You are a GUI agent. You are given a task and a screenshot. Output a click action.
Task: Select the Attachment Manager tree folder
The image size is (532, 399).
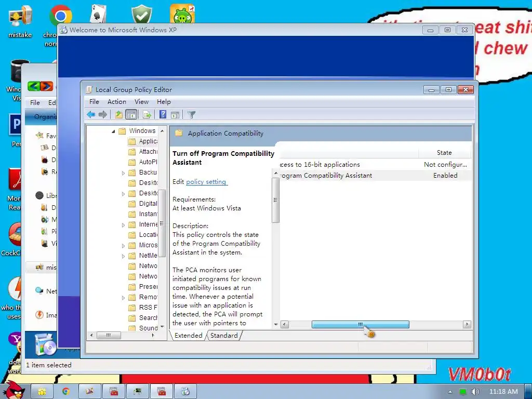click(143, 152)
